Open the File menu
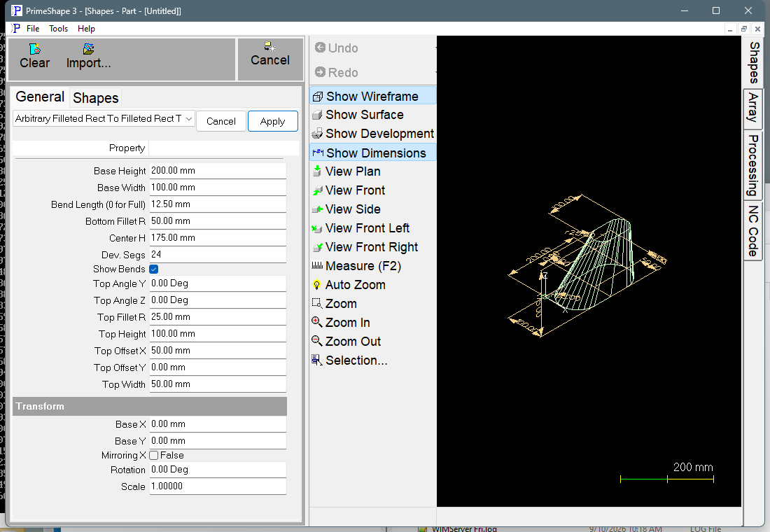 tap(33, 29)
